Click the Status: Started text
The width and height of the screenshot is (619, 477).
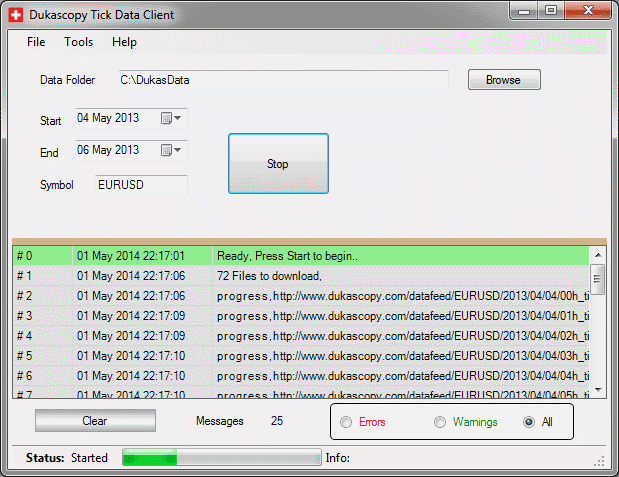[x=67, y=458]
